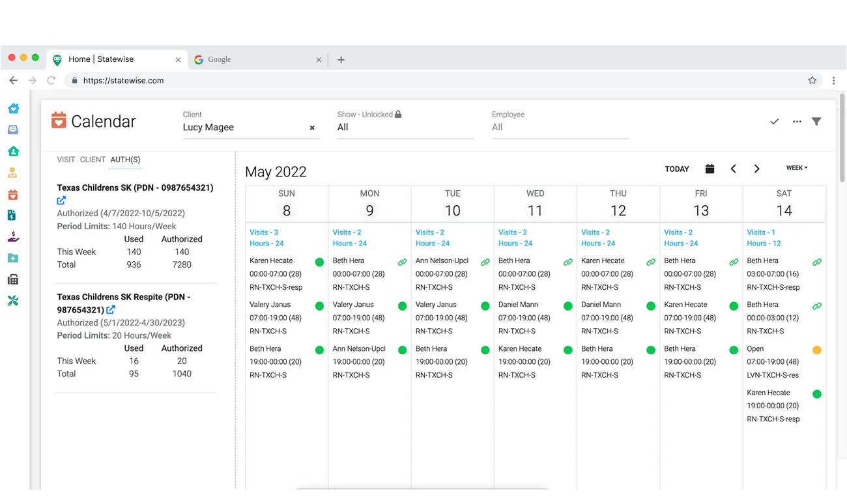This screenshot has width=847, height=504.
Task: Open the home heart icon in sidebar
Action: point(13,109)
